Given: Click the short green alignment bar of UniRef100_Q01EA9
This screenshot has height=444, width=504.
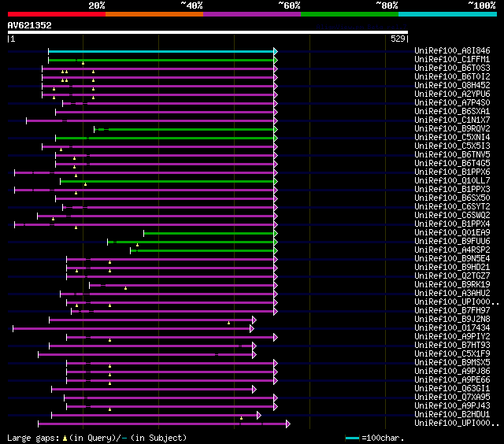Looking at the screenshot, I should pos(209,234).
